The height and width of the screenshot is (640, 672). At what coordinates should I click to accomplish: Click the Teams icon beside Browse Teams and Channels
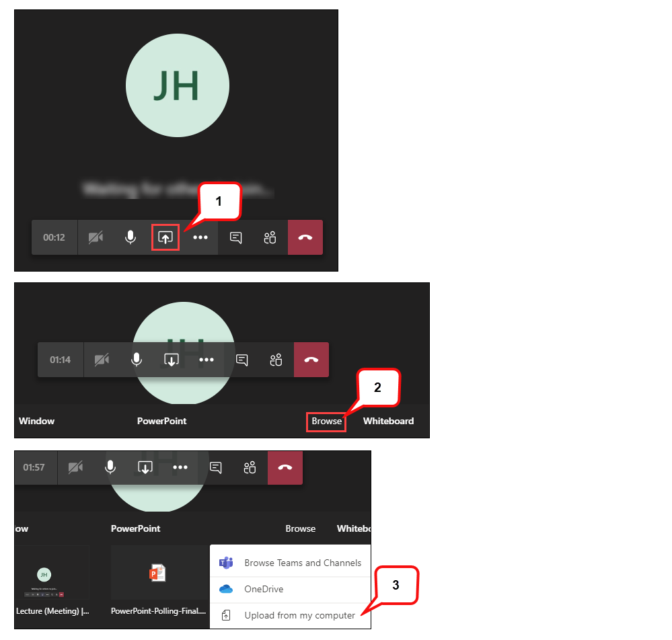(x=225, y=563)
